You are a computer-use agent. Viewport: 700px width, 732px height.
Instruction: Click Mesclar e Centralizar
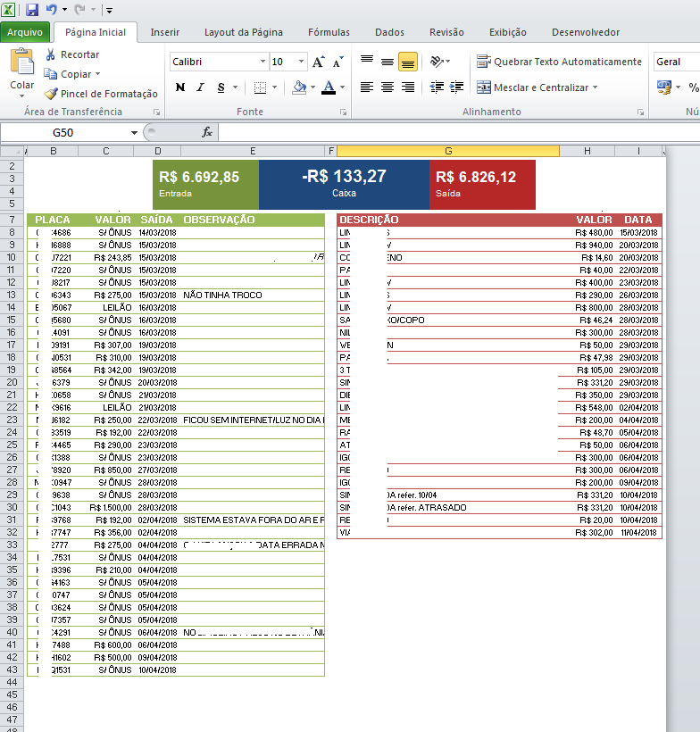coord(532,87)
